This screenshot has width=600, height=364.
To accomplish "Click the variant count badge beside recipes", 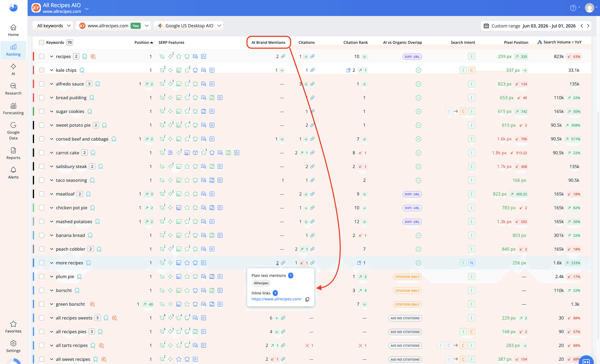I will point(76,56).
